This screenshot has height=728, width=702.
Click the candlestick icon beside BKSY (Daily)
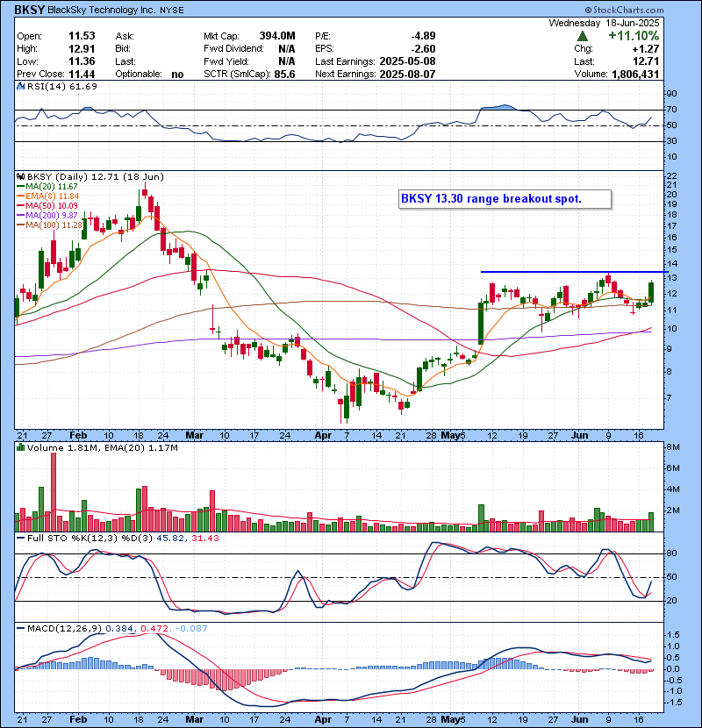(x=20, y=176)
